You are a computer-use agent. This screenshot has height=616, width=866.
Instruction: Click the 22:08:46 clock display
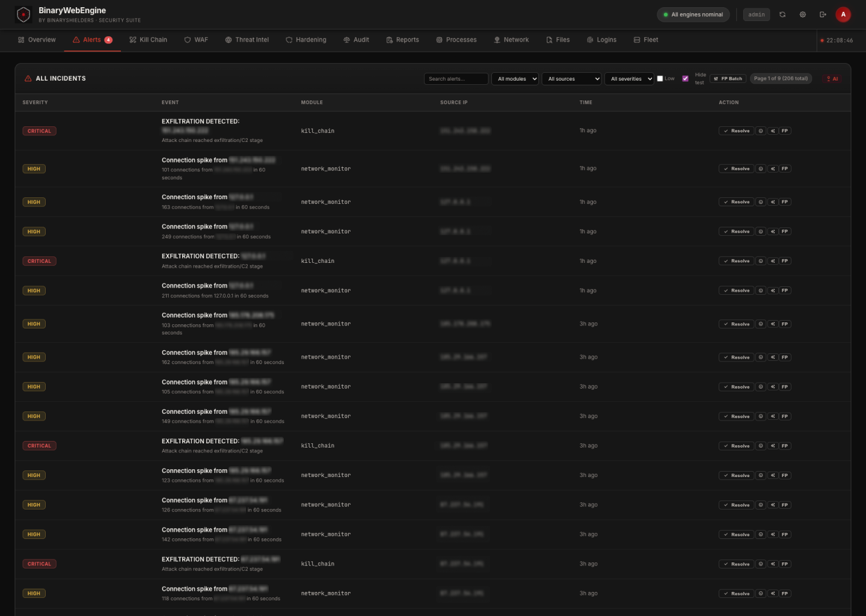(x=837, y=40)
